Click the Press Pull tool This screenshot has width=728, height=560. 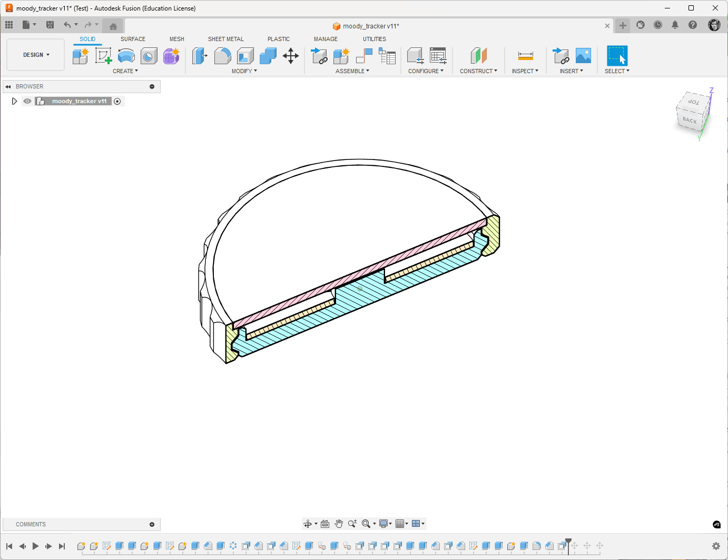pyautogui.click(x=200, y=56)
